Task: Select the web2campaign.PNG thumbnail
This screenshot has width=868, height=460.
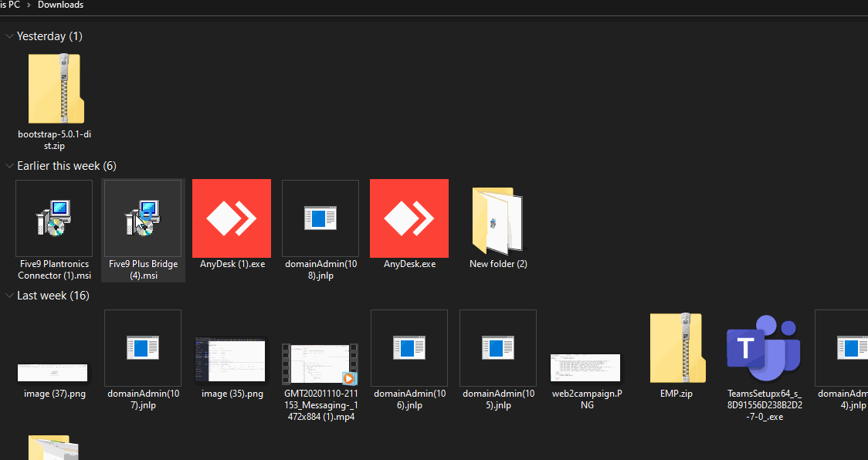Action: pyautogui.click(x=585, y=367)
